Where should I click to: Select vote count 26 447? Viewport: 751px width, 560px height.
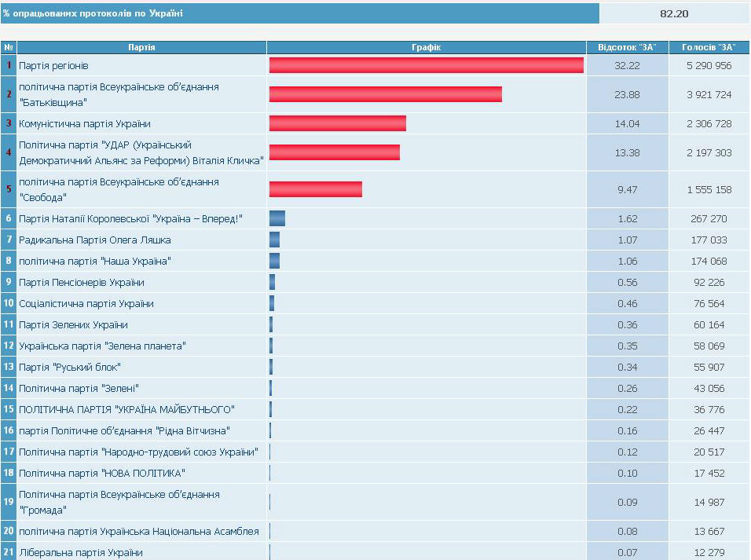click(709, 430)
